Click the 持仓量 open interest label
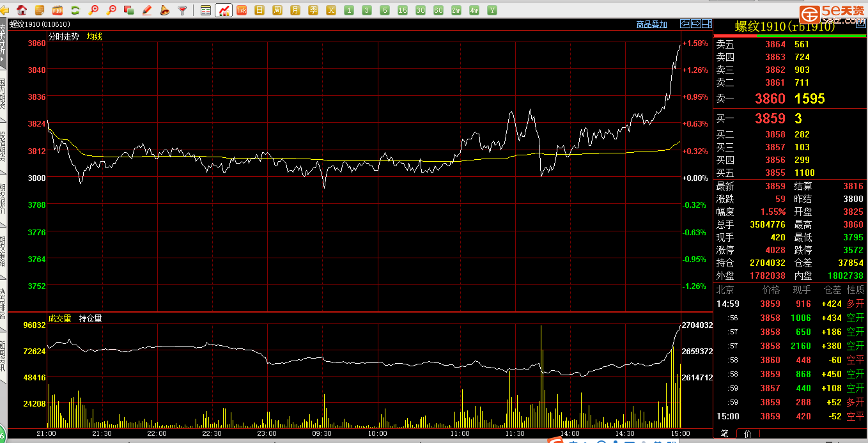The width and height of the screenshot is (868, 443). (91, 318)
